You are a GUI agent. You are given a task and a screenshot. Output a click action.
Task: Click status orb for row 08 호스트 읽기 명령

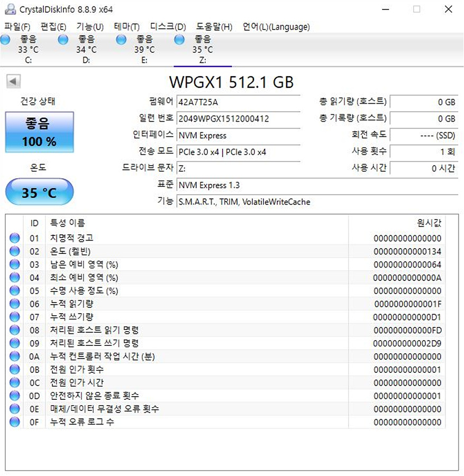tap(15, 330)
